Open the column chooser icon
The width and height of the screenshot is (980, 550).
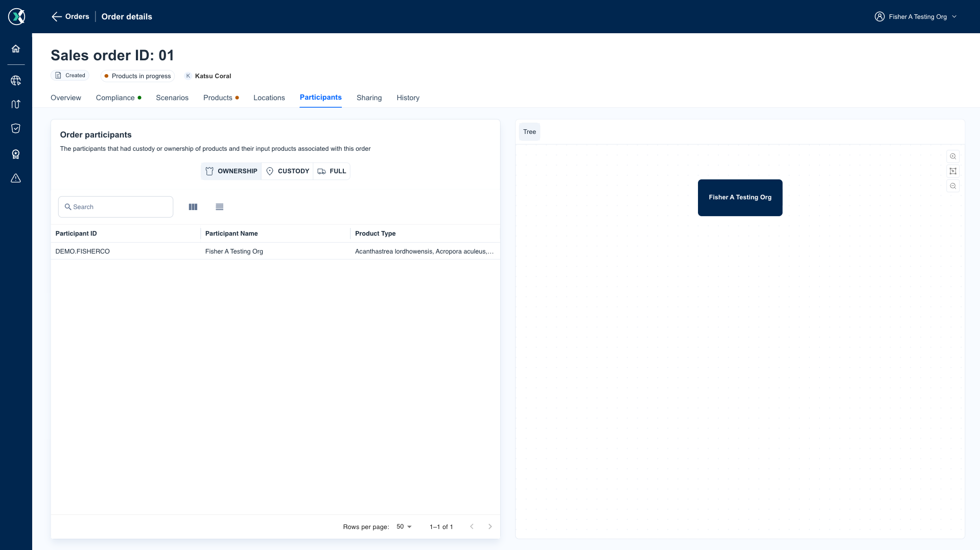[193, 207]
